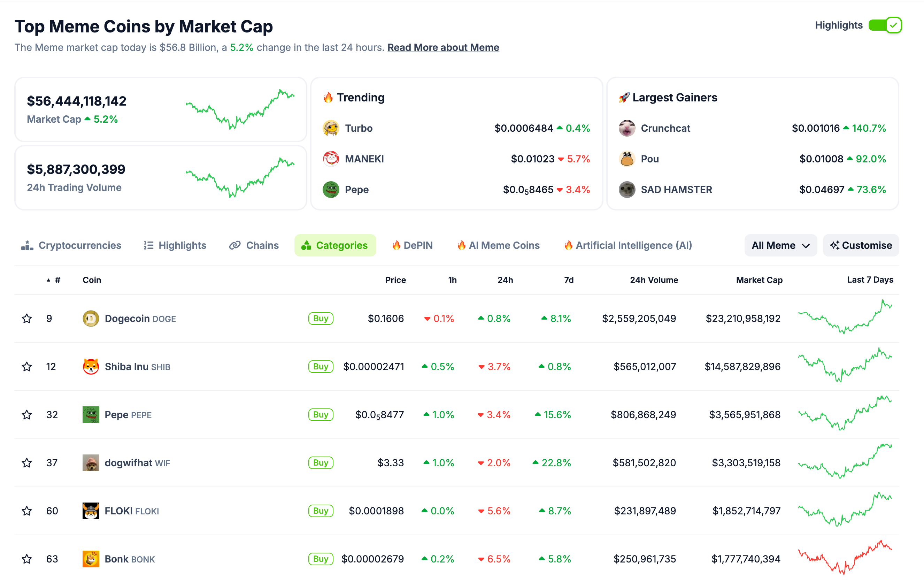Star Dogecoin as a favorite
924x582 pixels.
[x=26, y=318]
